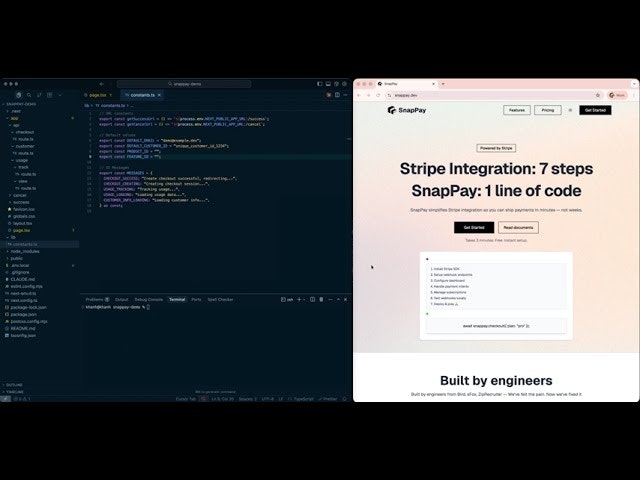
Task: Close the constants.ts tab
Action: click(x=159, y=95)
